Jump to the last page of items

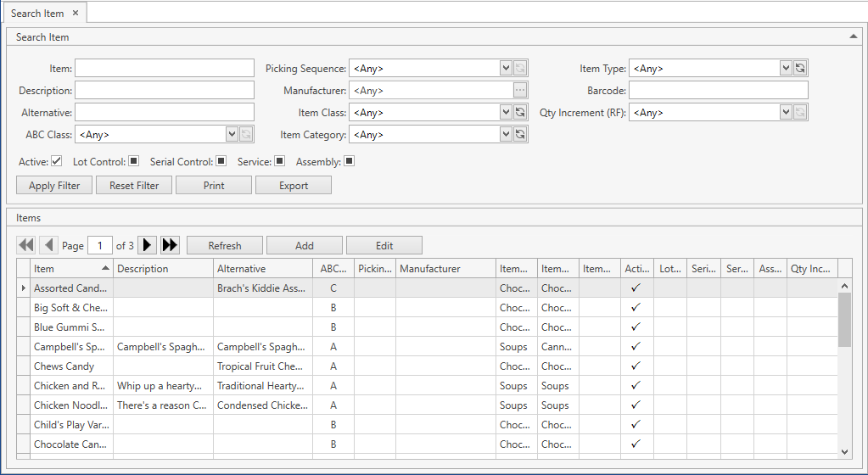[x=170, y=244]
